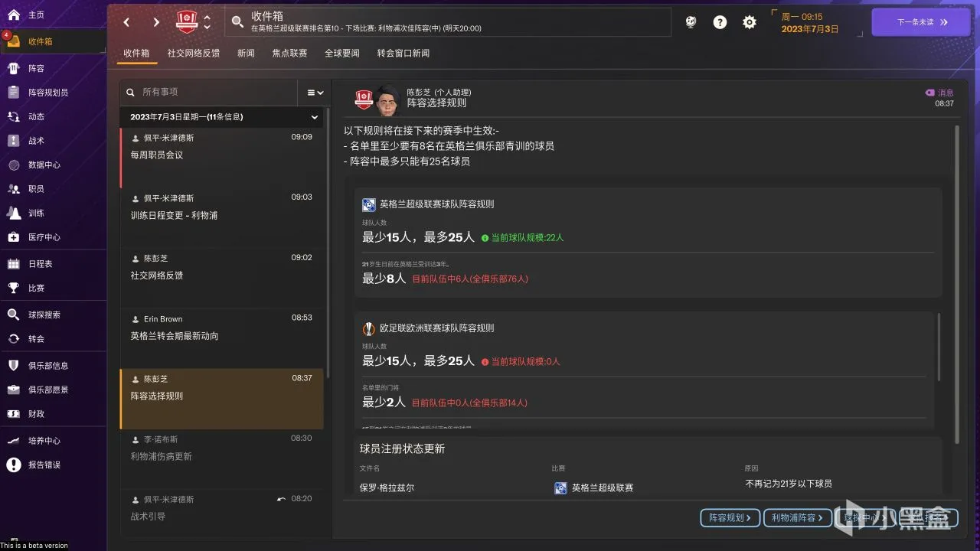This screenshot has width=980, height=551.
Task: Click 阵容规划 button
Action: click(x=730, y=518)
